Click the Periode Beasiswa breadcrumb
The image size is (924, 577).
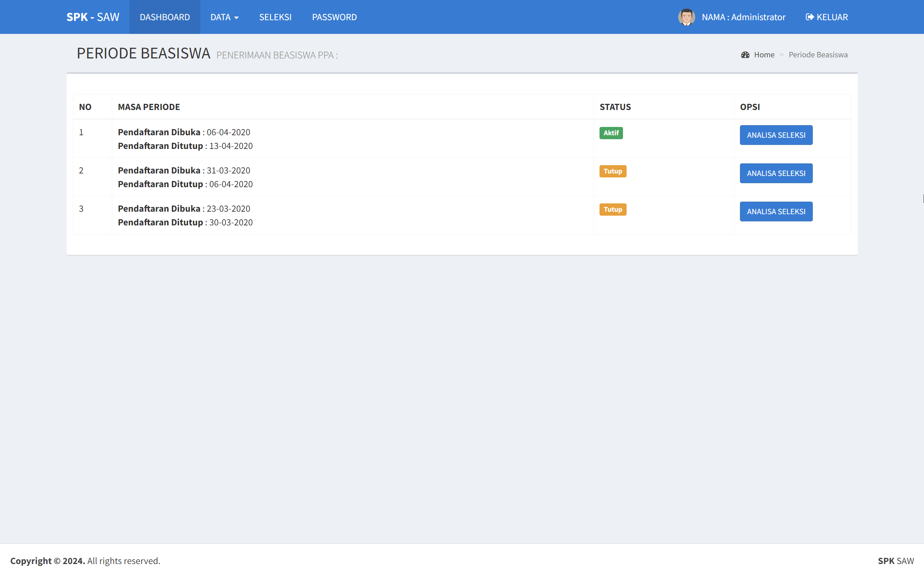point(818,54)
